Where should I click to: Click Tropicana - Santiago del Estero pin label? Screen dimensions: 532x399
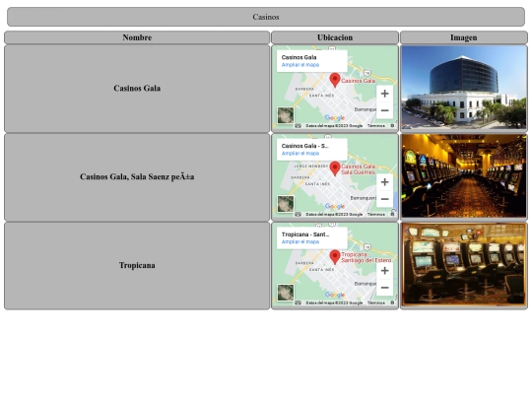[x=366, y=257]
